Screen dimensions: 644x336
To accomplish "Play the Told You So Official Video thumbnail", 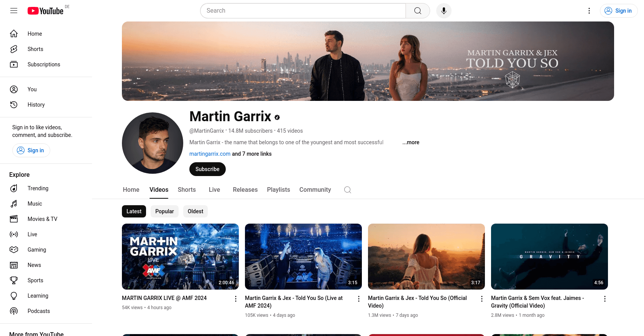I will pyautogui.click(x=426, y=257).
